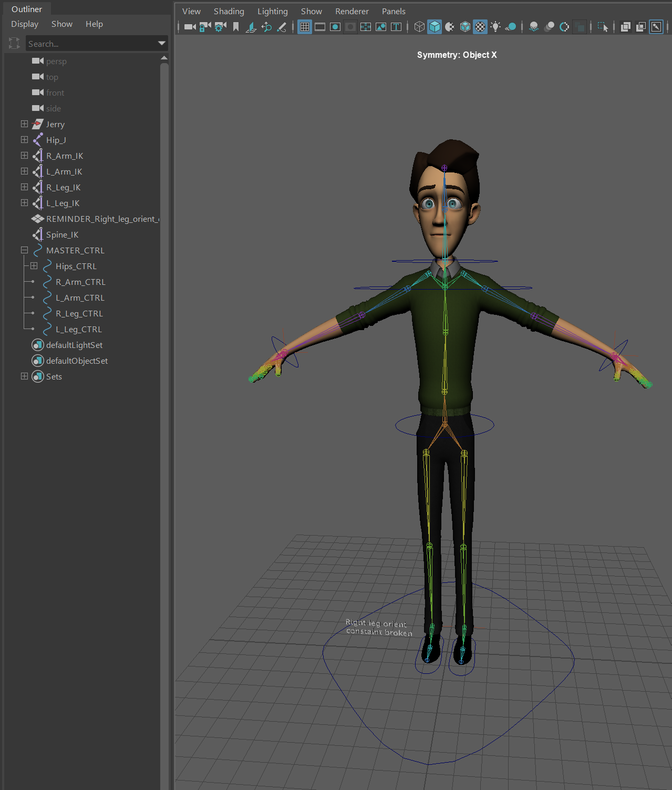Click the Lock Camera icon

click(205, 27)
